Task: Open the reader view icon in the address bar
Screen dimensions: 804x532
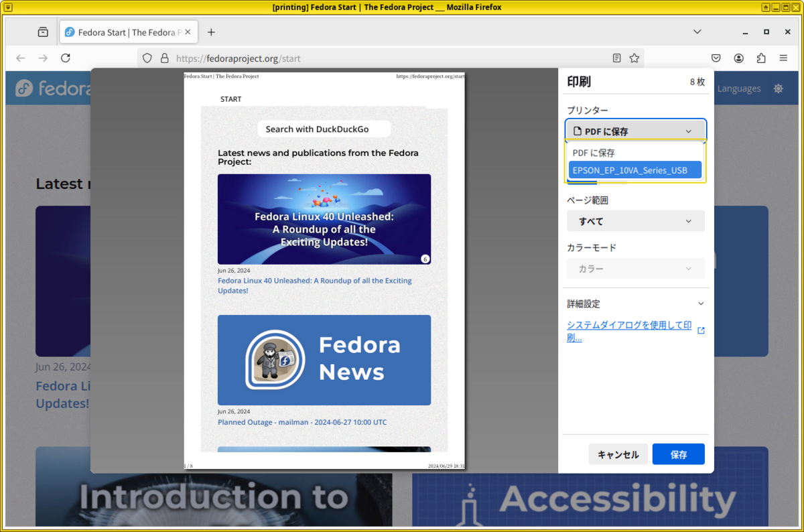Action: point(618,58)
